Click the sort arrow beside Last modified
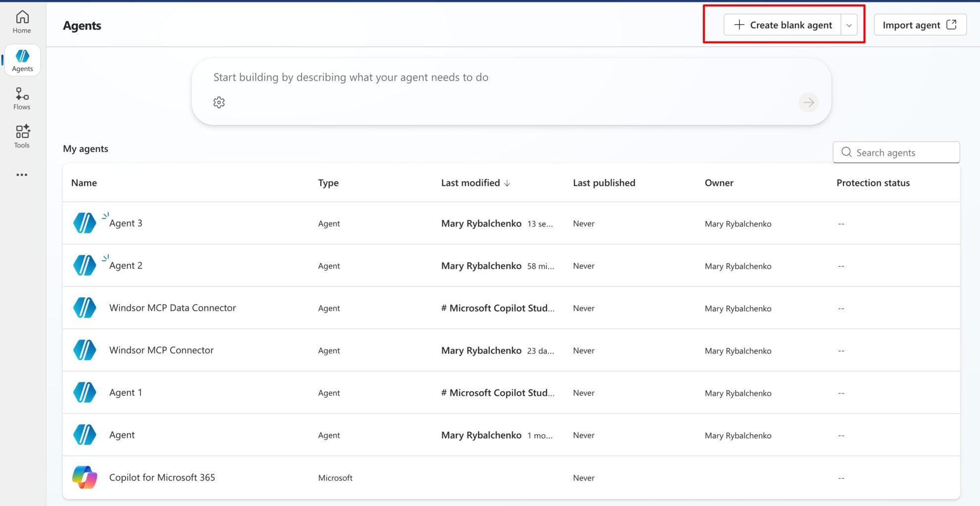 tap(507, 183)
